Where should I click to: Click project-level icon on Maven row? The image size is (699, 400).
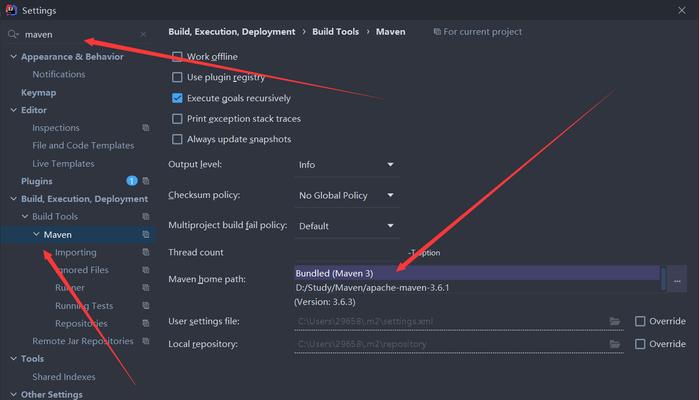coord(146,234)
